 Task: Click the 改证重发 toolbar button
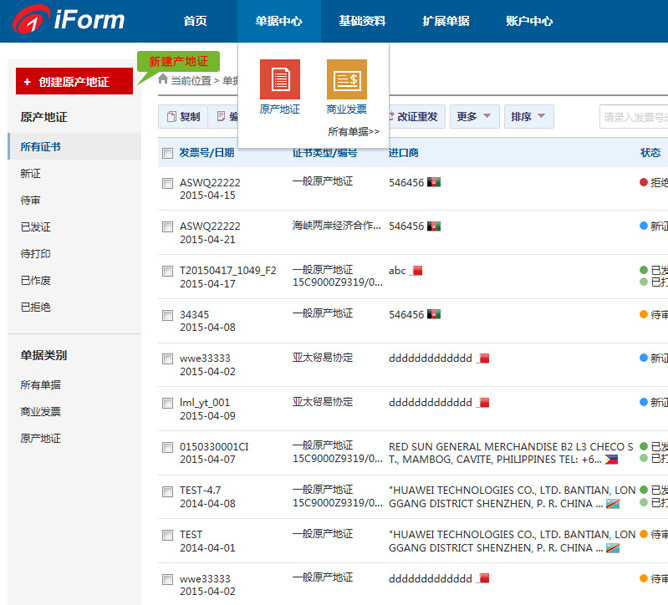click(411, 117)
